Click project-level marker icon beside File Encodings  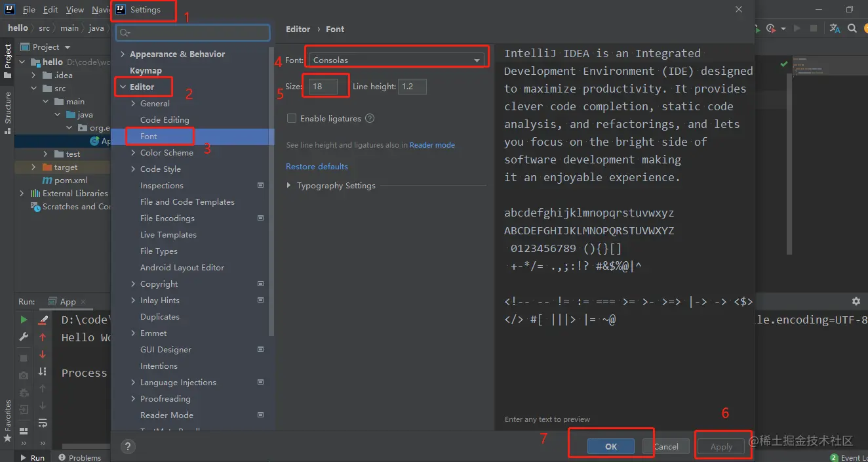[x=260, y=219]
